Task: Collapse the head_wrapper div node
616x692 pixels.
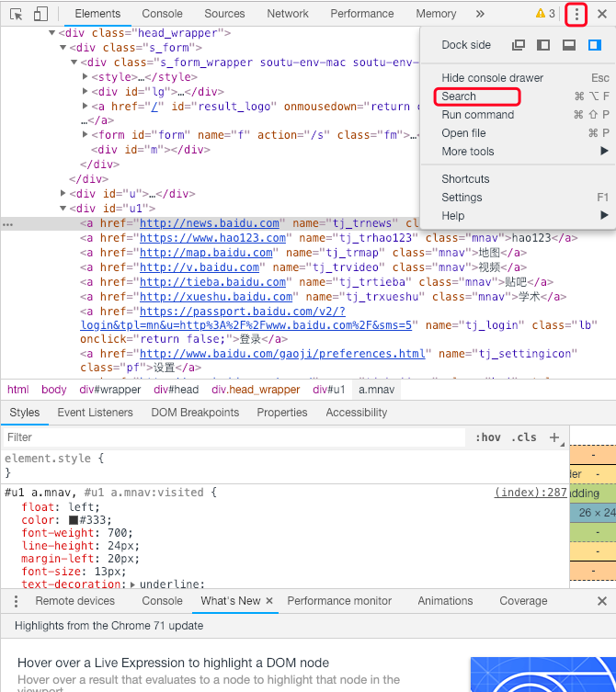Action: [x=52, y=33]
